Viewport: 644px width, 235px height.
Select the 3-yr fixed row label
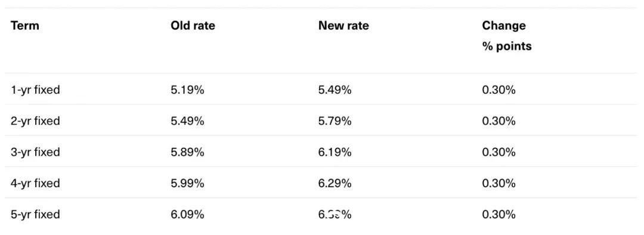[35, 153]
